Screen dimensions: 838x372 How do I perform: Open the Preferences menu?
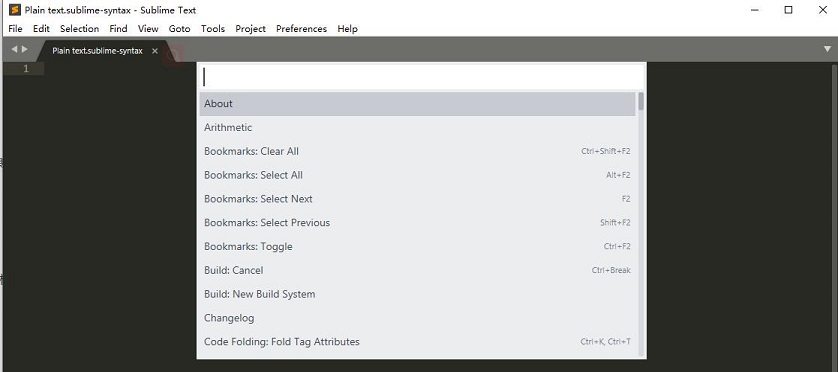301,29
